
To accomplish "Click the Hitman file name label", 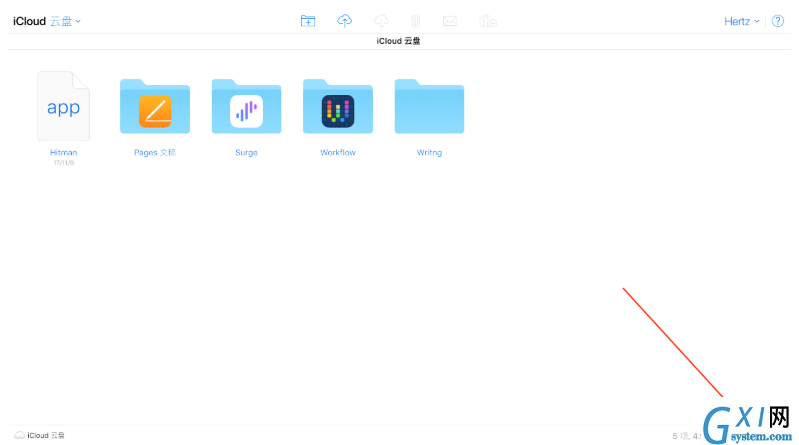I will tap(63, 152).
